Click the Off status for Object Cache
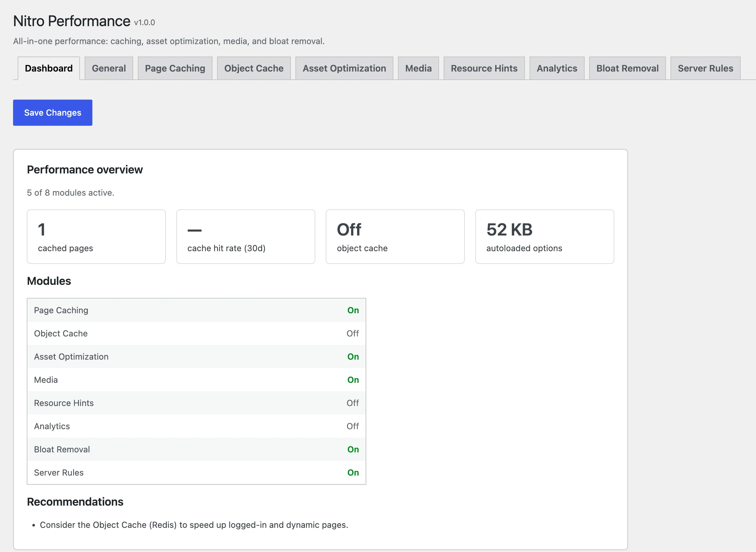The image size is (756, 552). (x=353, y=333)
